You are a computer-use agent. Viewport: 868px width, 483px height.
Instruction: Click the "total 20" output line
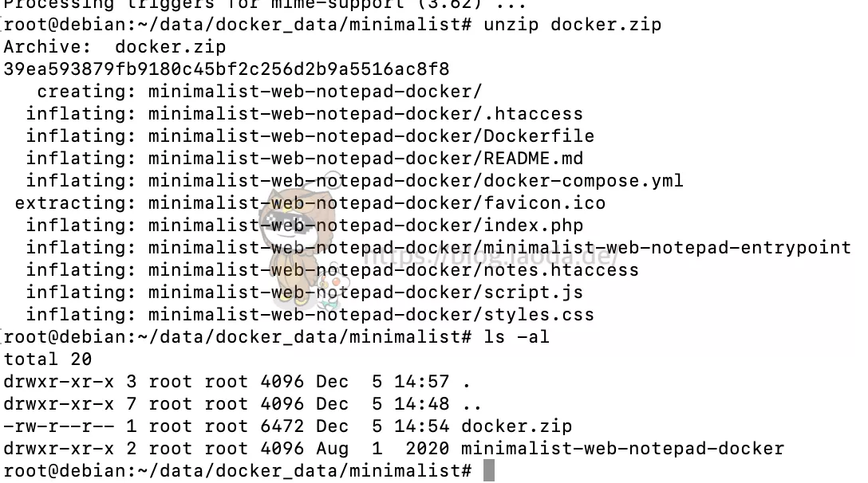point(47,359)
